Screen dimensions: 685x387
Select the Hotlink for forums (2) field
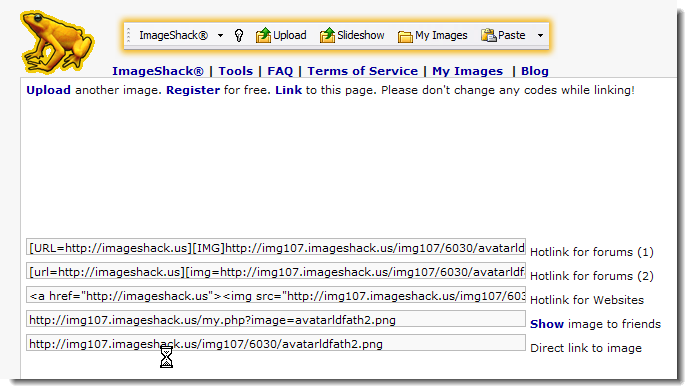pyautogui.click(x=276, y=272)
